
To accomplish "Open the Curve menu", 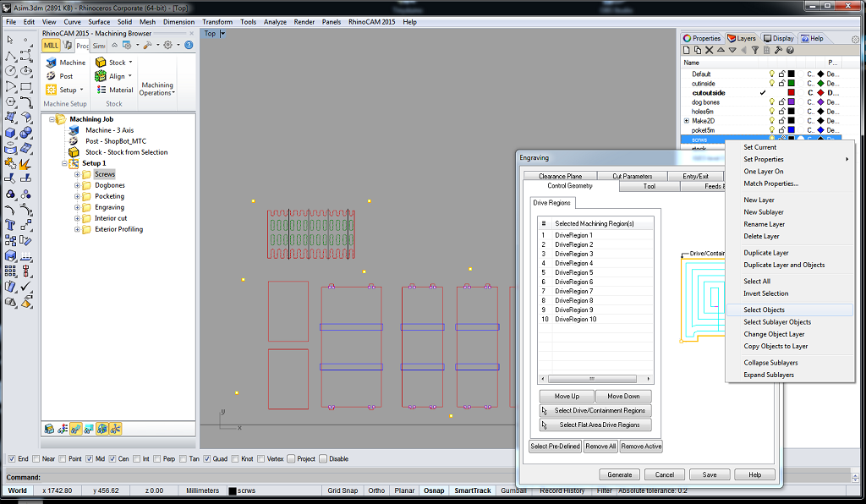I will pos(73,22).
